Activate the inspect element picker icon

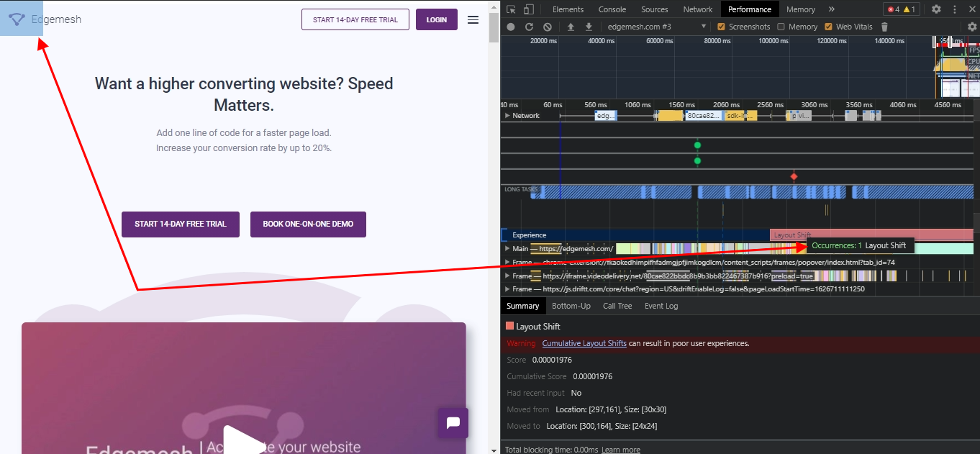511,9
